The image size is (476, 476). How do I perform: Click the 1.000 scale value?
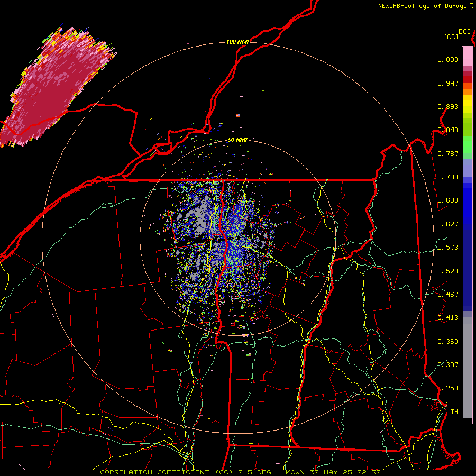(448, 59)
